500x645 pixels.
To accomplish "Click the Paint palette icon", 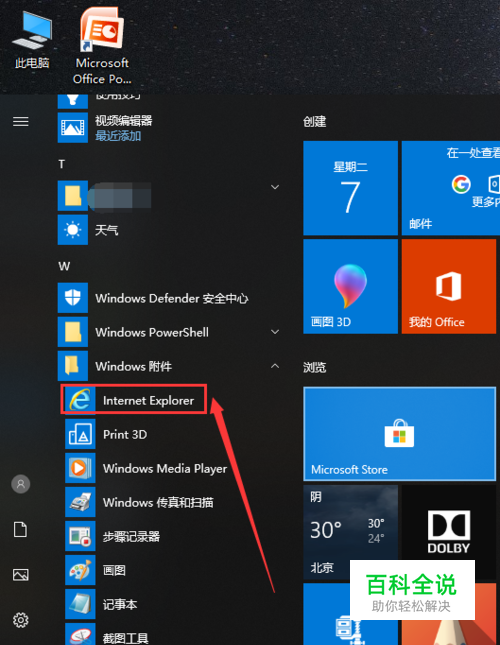I will (x=80, y=570).
